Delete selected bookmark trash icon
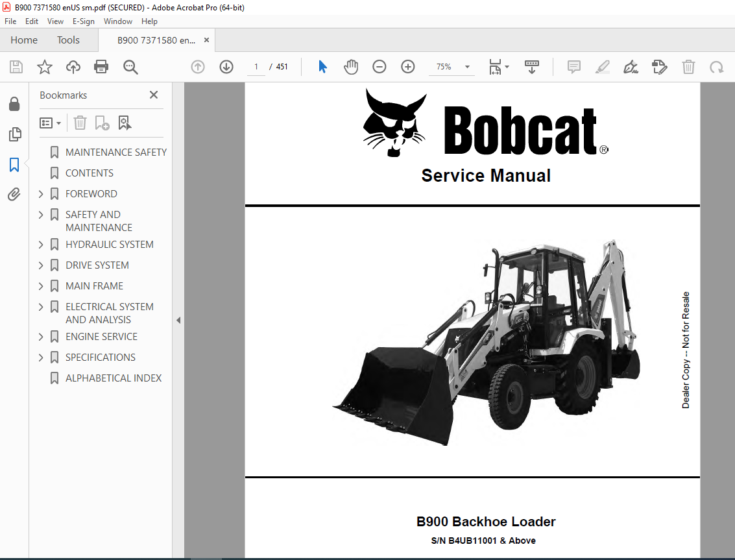The width and height of the screenshot is (735, 560). coord(80,123)
